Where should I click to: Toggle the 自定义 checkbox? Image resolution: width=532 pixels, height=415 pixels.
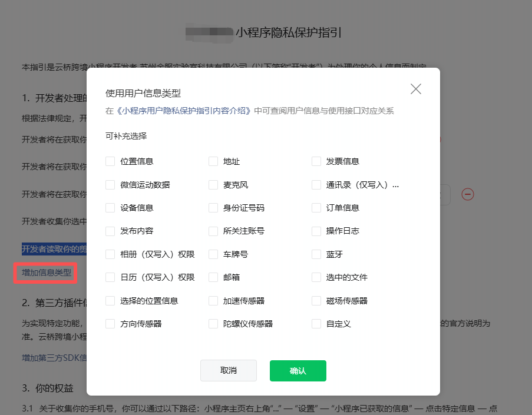pos(316,324)
